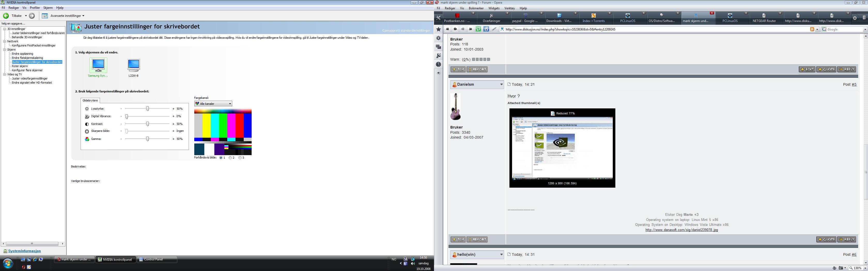Click Show Desktop in quick launch
The height and width of the screenshot is (271, 868).
point(23,260)
